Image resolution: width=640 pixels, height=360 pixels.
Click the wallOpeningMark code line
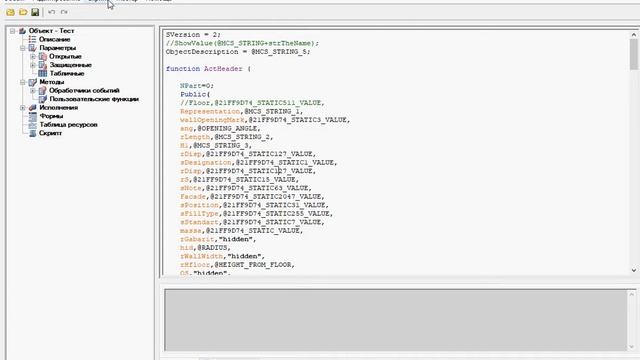tap(265, 120)
